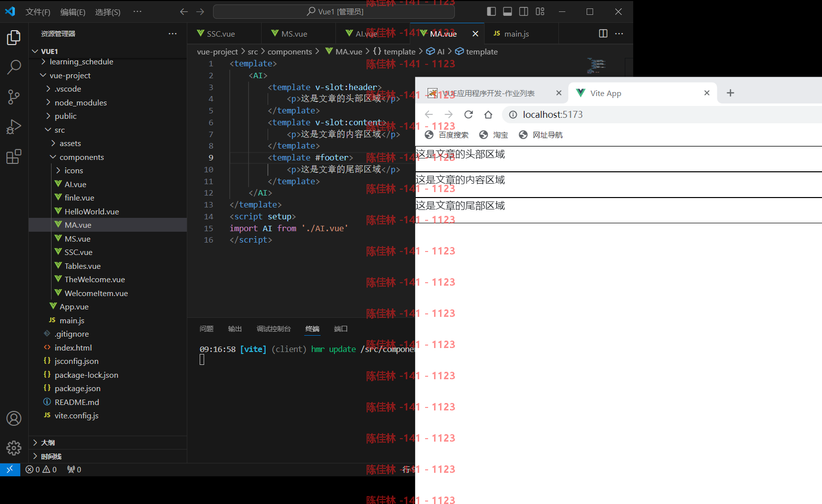The image size is (822, 504).
Task: Toggle the bottom panel layout
Action: tap(507, 11)
